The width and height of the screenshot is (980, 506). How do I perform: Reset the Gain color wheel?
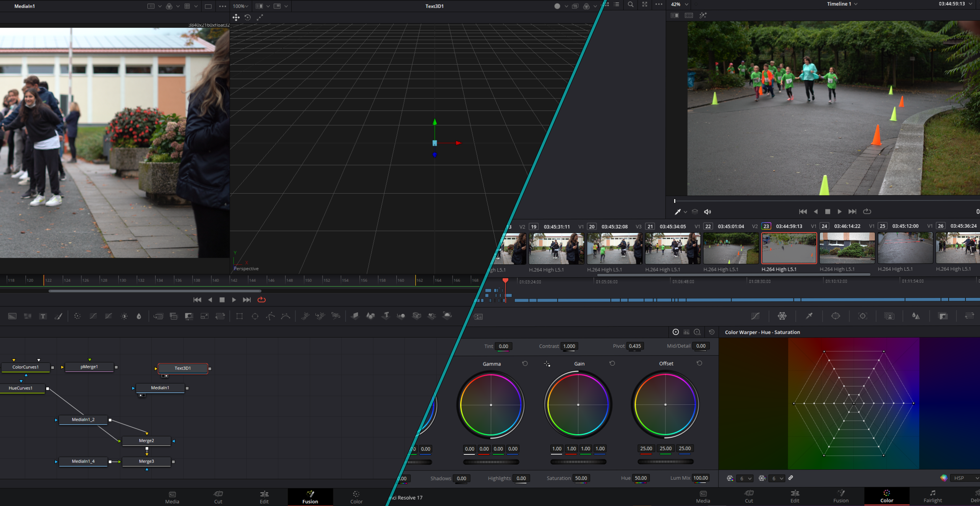(x=612, y=363)
